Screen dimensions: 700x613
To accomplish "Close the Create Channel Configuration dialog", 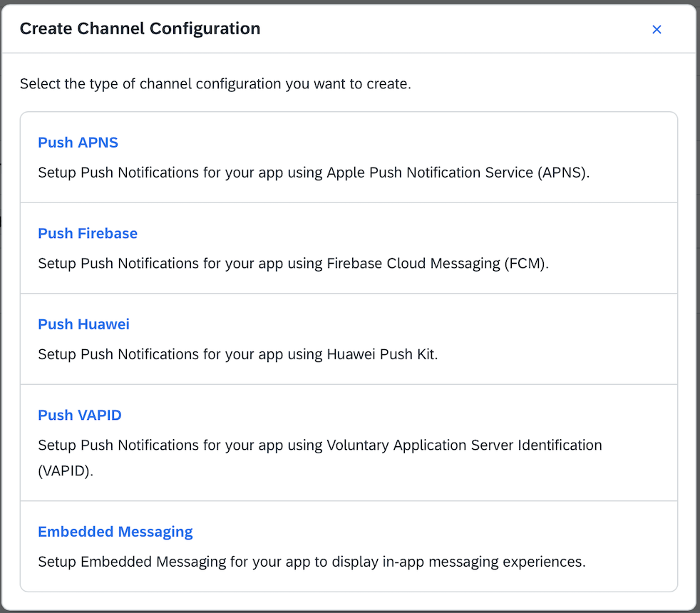I will [657, 29].
